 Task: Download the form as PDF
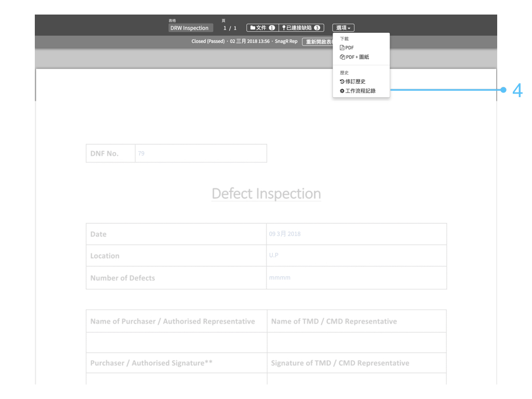click(x=347, y=48)
